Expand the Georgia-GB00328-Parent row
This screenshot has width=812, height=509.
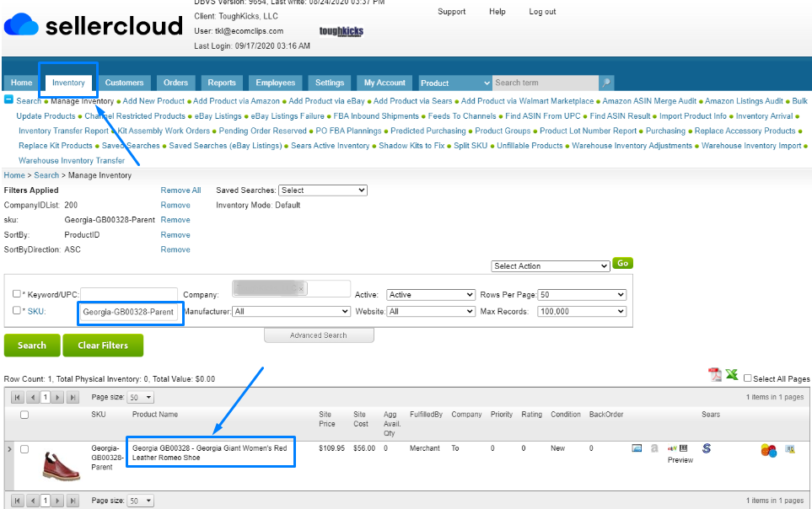9,449
